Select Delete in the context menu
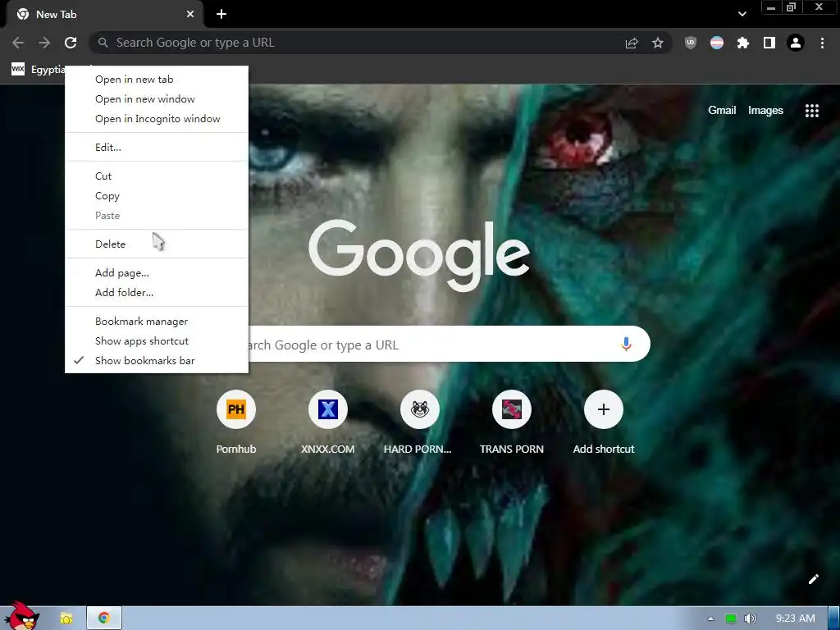840x630 pixels. 157,244
